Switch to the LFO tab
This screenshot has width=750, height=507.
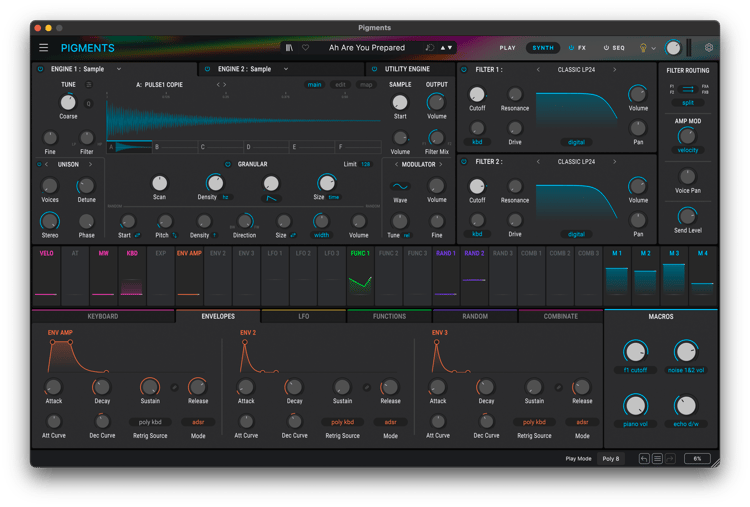point(303,316)
